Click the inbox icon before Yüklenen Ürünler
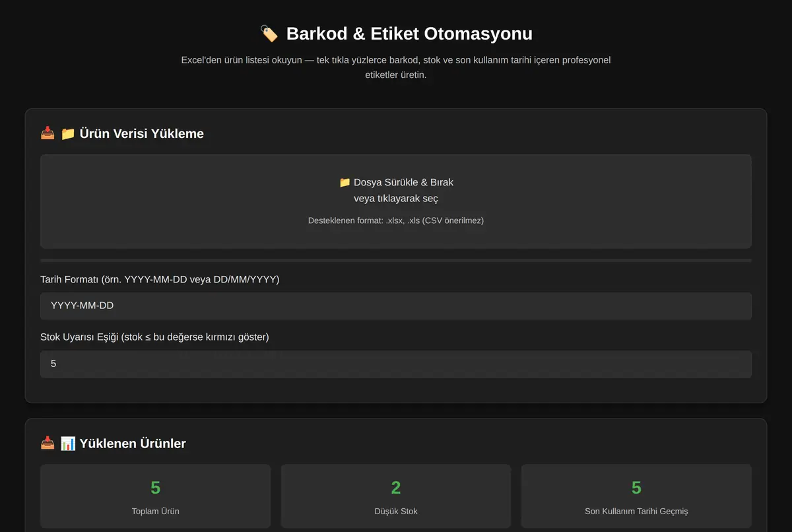The height and width of the screenshot is (532, 792). [48, 443]
